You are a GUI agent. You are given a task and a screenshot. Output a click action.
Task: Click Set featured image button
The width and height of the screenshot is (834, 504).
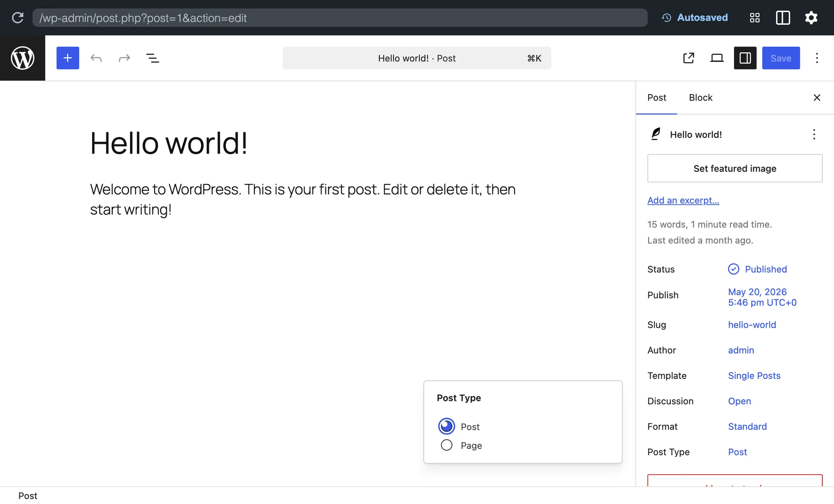(x=735, y=168)
